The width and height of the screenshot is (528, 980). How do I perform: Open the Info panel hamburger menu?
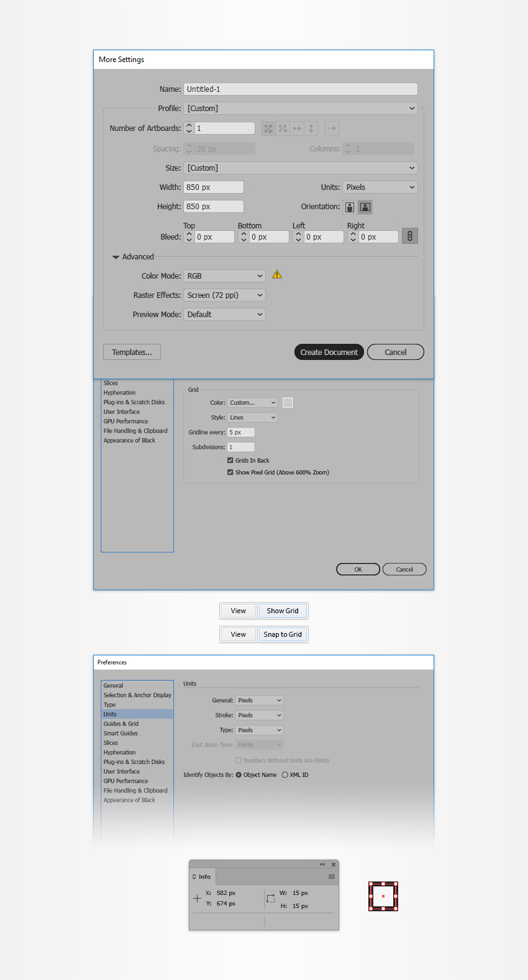point(332,877)
